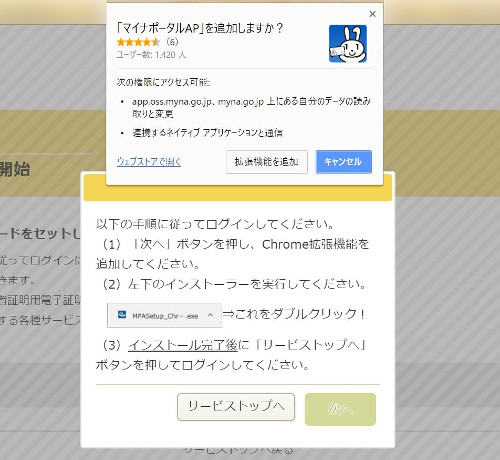Click the rating count (6) beside the stars
500x460 pixels.
pos(172,42)
